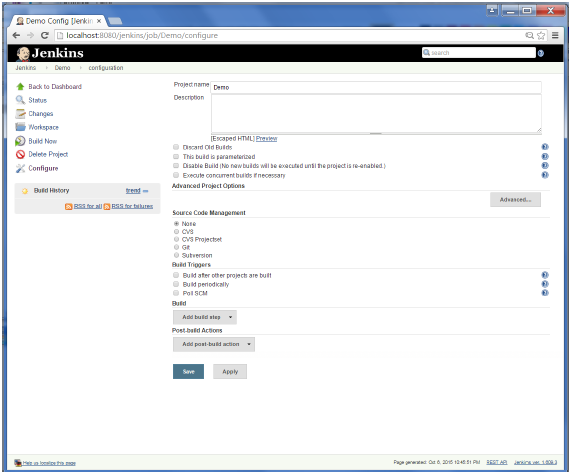Click Help us localize this page
Viewport: 571px width, 474px height.
pyautogui.click(x=49, y=463)
